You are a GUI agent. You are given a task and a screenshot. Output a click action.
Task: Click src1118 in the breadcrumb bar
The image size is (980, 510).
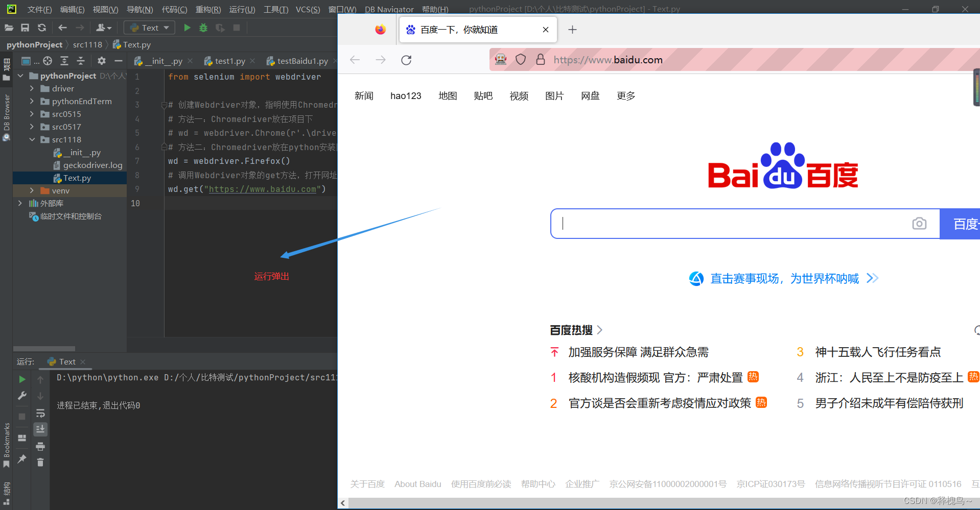(87, 44)
